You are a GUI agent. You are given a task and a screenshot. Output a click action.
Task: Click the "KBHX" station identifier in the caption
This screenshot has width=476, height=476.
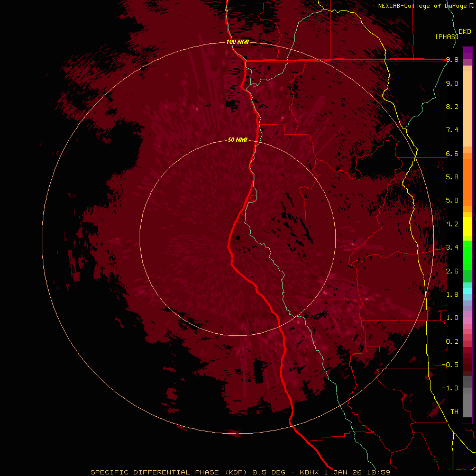pos(309,472)
